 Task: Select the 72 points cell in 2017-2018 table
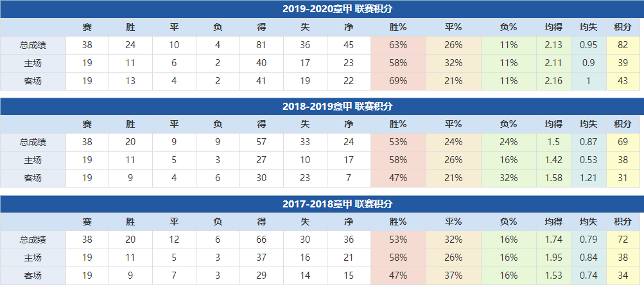point(622,240)
